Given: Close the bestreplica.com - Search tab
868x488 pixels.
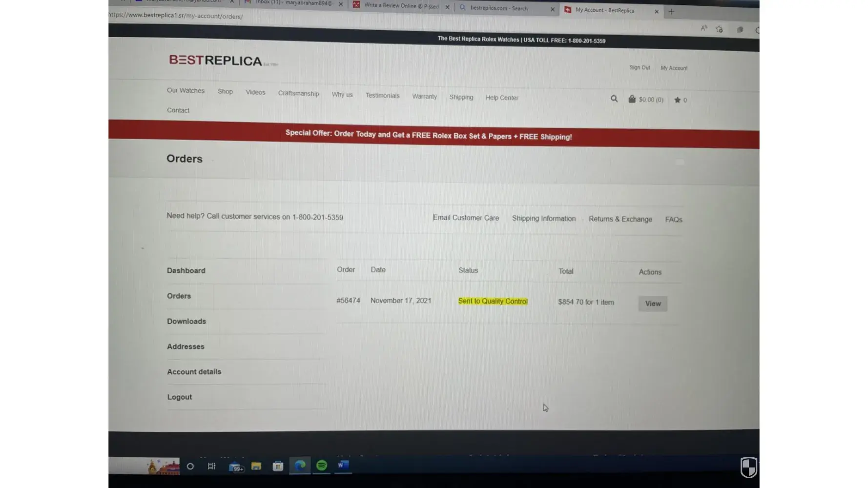Looking at the screenshot, I should click(x=553, y=9).
